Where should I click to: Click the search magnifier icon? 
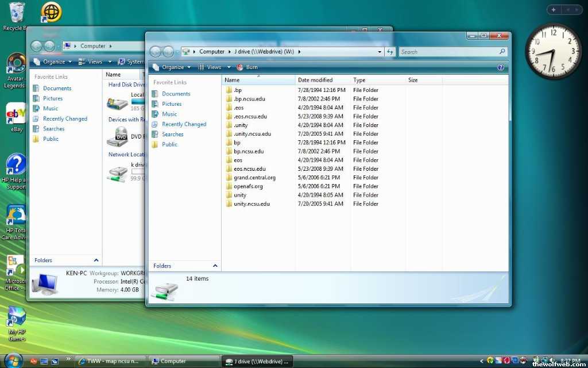tap(502, 52)
